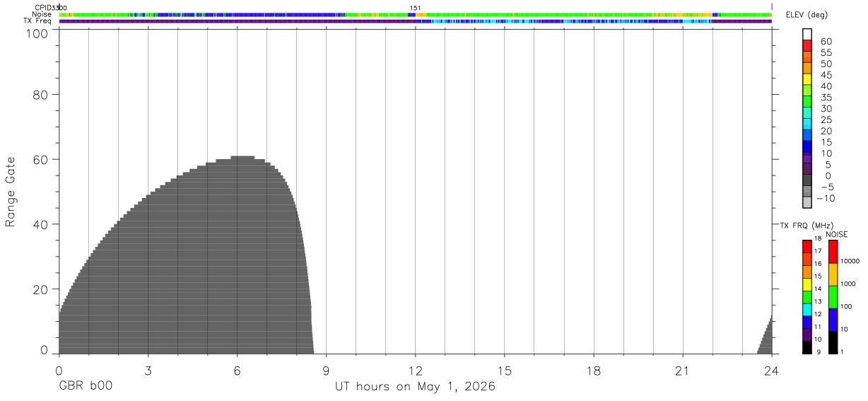The image size is (868, 401).
Task: Pick the green 100–1000 NOISE colorbar segment
Action: pyautogui.click(x=833, y=297)
